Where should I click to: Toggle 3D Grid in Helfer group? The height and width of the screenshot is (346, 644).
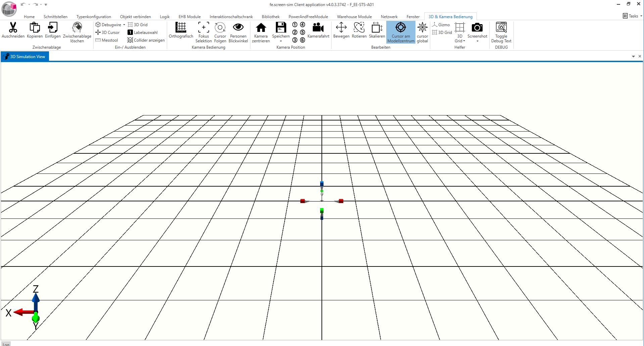point(442,32)
